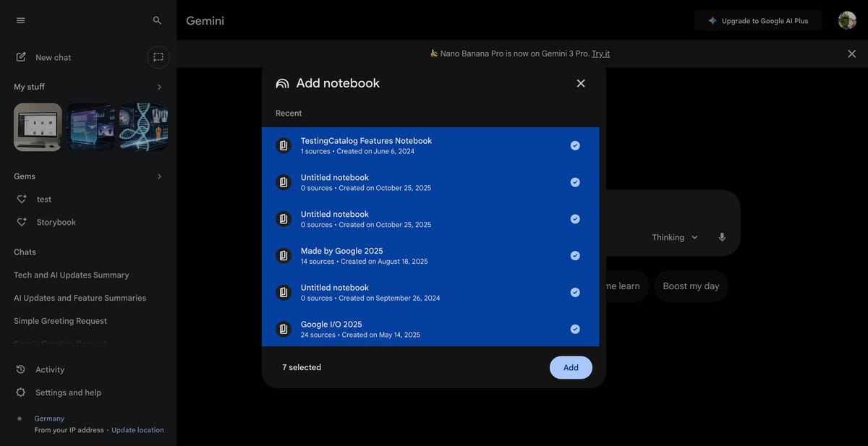Toggle the Google I/O 2025 notebook checkmark
This screenshot has width=868, height=446.
tap(575, 329)
